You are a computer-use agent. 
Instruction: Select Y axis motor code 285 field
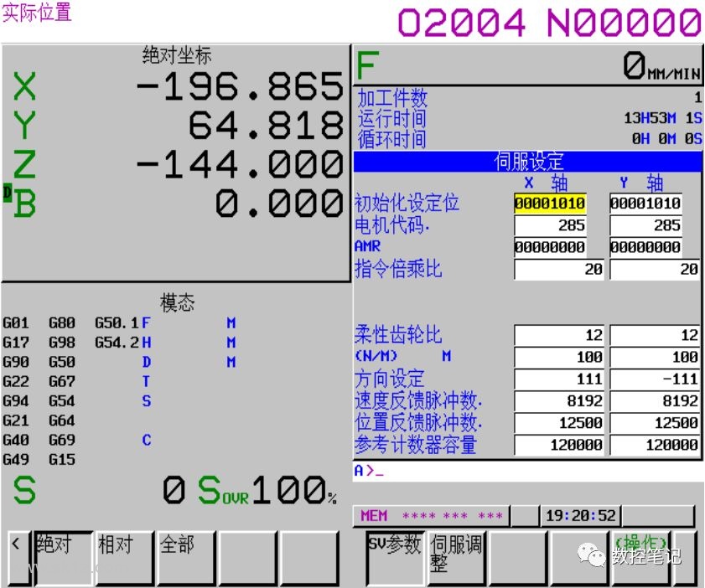[x=645, y=225]
